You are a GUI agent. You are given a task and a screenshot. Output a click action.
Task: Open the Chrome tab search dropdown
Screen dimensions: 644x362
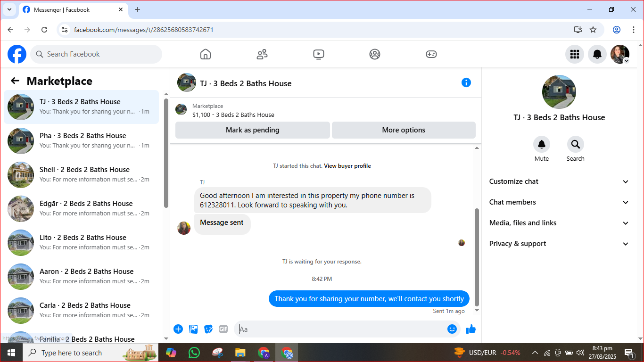(9, 9)
